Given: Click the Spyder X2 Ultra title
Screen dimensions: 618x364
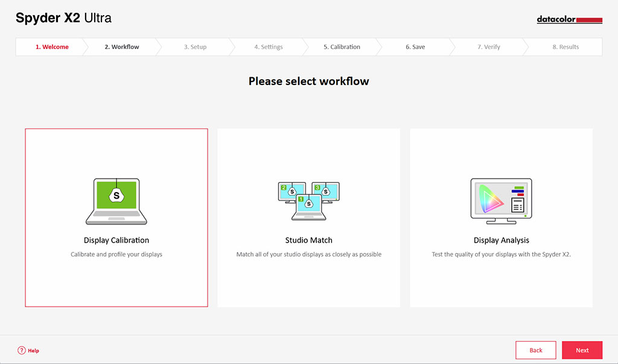Looking at the screenshot, I should 63,18.
